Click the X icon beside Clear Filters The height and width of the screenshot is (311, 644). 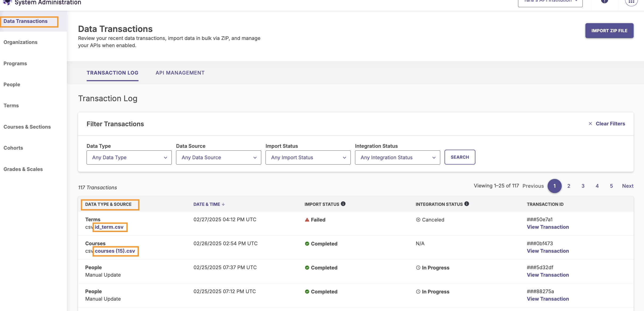(x=590, y=124)
